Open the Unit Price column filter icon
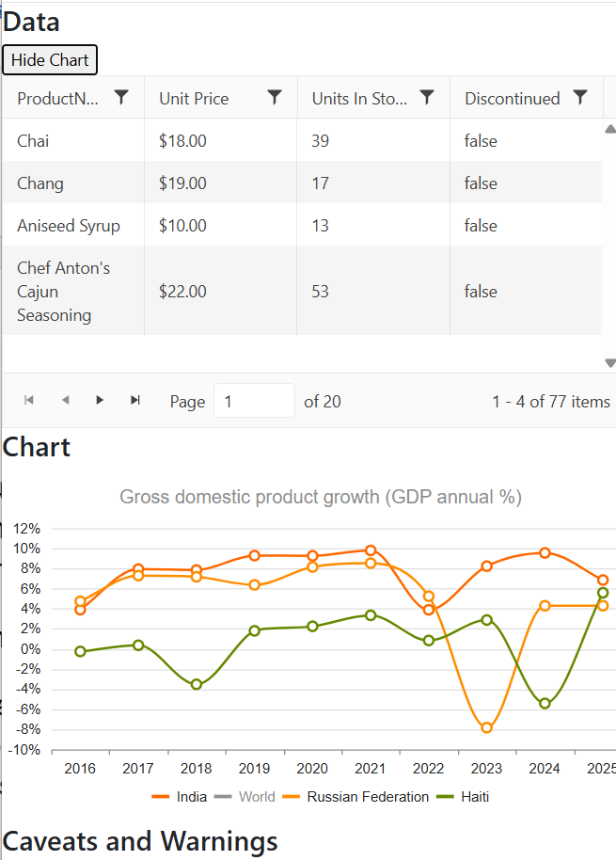Viewport: 616px width, 860px height. click(274, 98)
